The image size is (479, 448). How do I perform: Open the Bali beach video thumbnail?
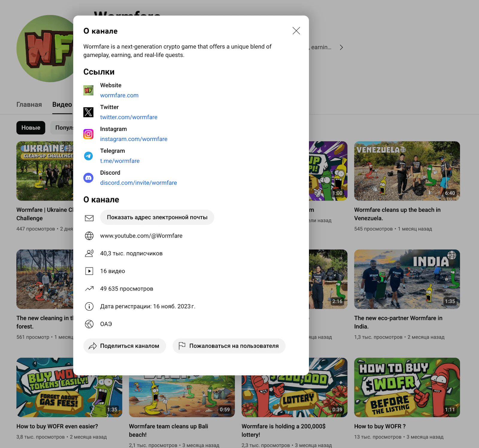182,396
